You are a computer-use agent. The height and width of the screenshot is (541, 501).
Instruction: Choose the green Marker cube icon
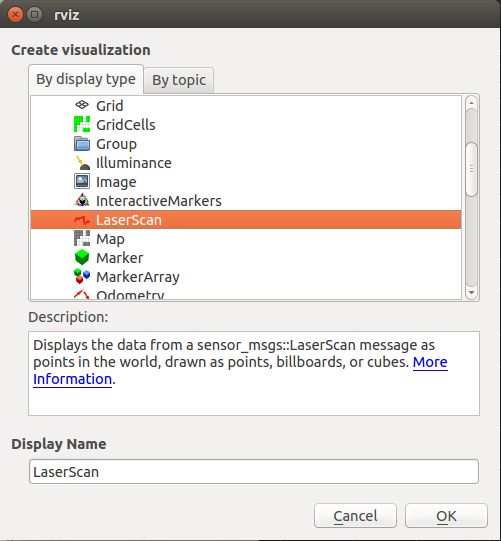[x=82, y=257]
